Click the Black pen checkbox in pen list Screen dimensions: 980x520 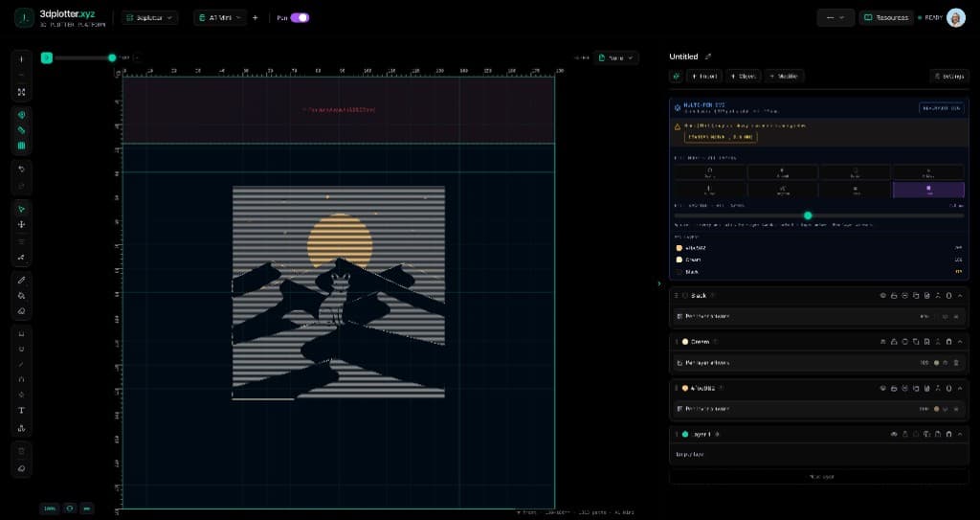point(679,272)
